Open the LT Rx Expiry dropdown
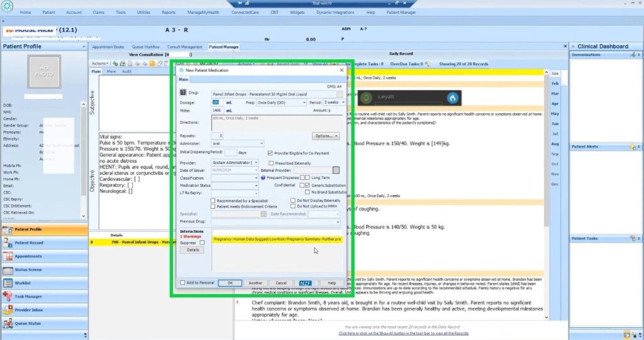The width and height of the screenshot is (644, 340). click(256, 193)
